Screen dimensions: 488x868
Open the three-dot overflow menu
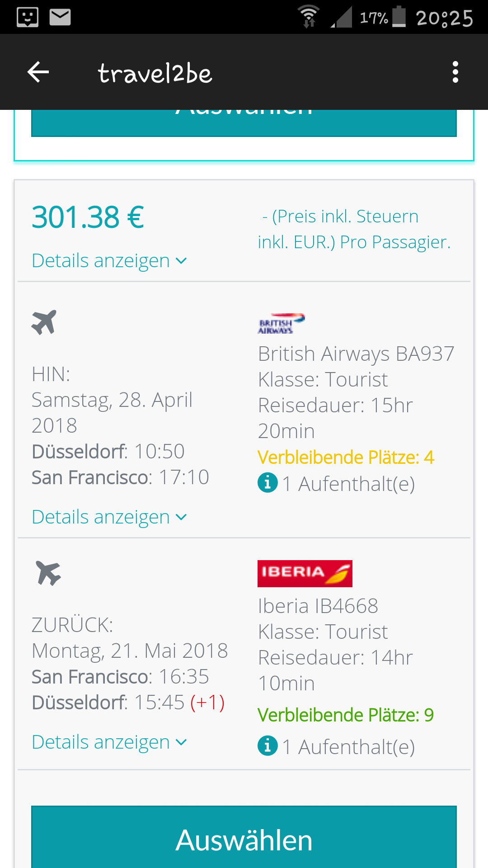(455, 72)
